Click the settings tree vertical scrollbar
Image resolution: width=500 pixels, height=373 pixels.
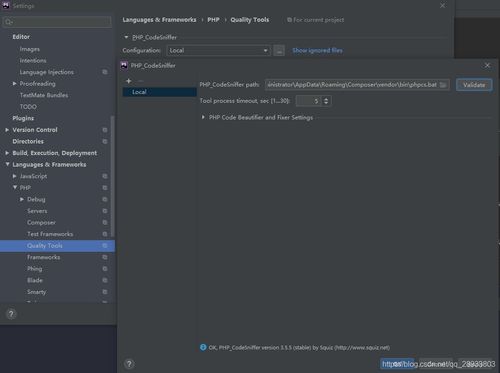tap(112, 177)
